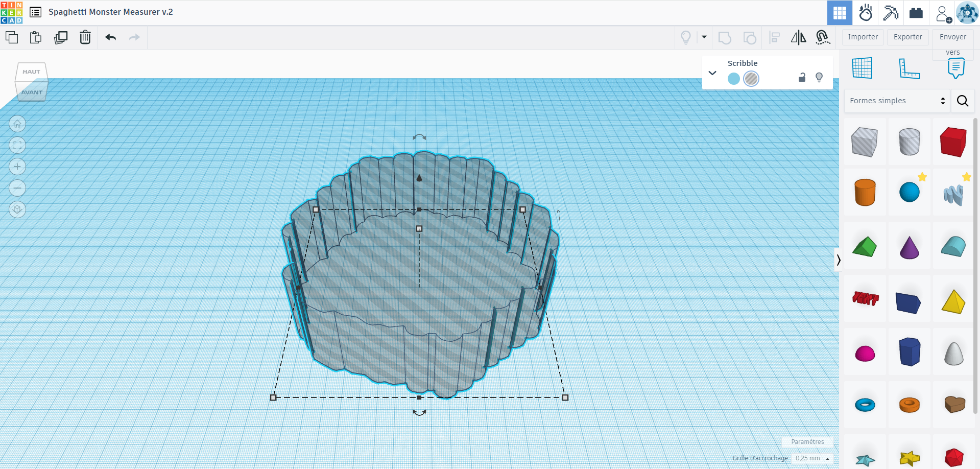The width and height of the screenshot is (980, 469).
Task: Hide the Scribble shape with lightbulb
Action: [819, 77]
